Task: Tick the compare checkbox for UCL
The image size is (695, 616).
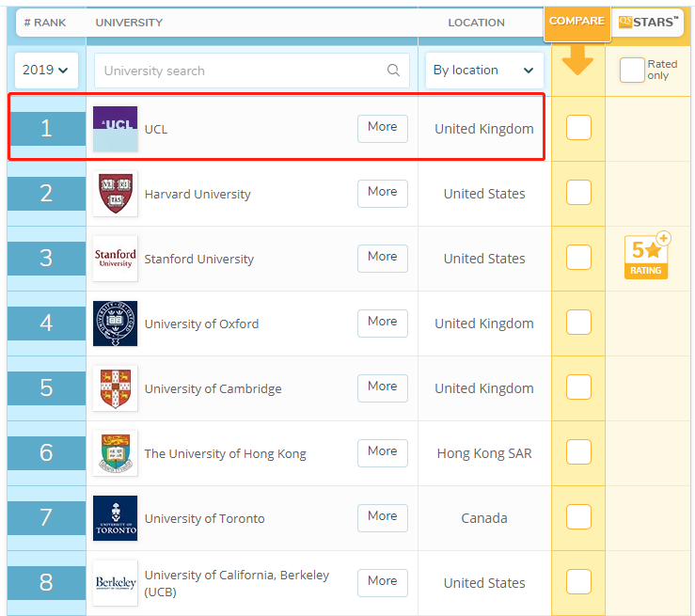Action: click(x=578, y=127)
